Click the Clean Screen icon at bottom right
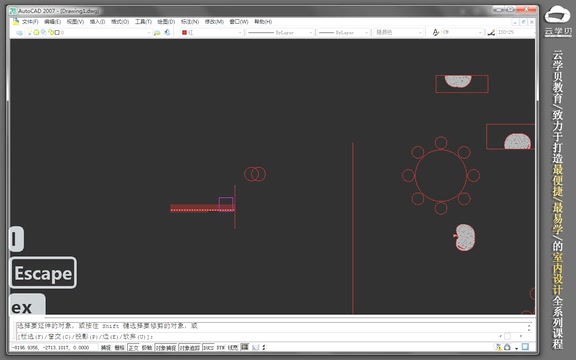 coord(525,347)
